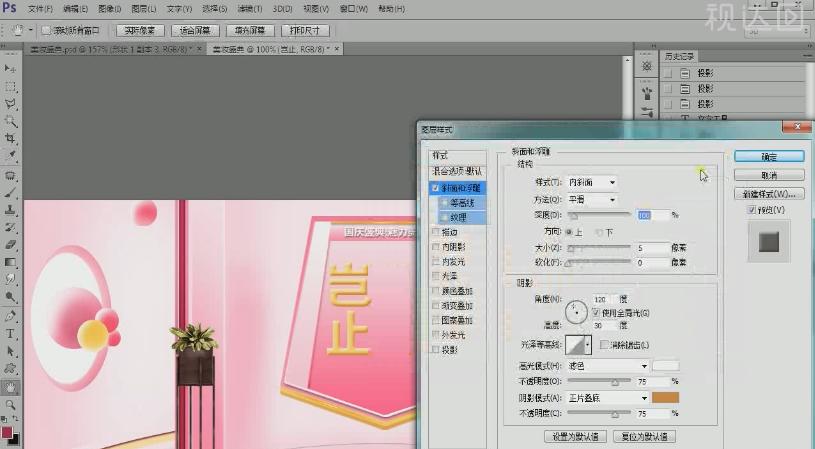Screen dimensions: 815x449
Task: Open the wheel-shaped collapsed panel icon
Action: point(647,66)
